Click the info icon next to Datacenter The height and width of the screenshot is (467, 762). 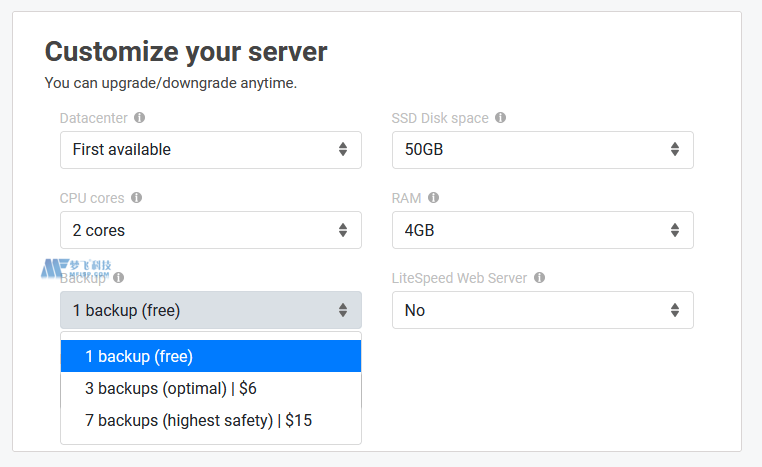(139, 118)
